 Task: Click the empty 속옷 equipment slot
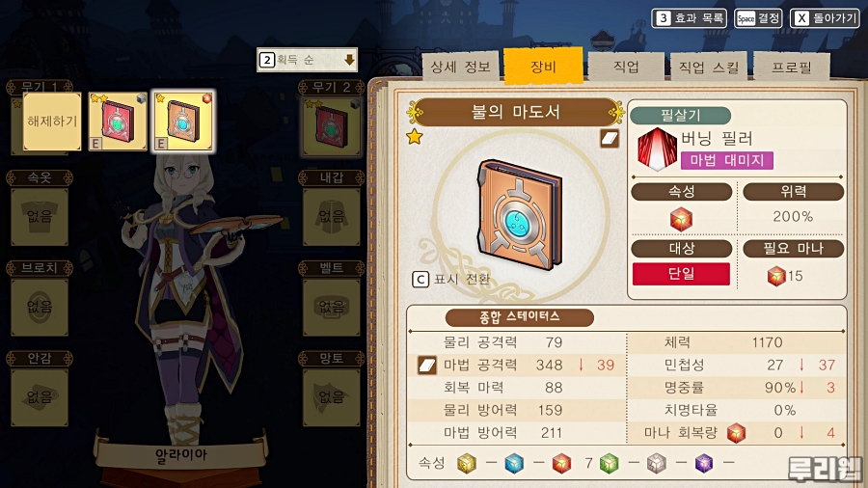tap(40, 216)
